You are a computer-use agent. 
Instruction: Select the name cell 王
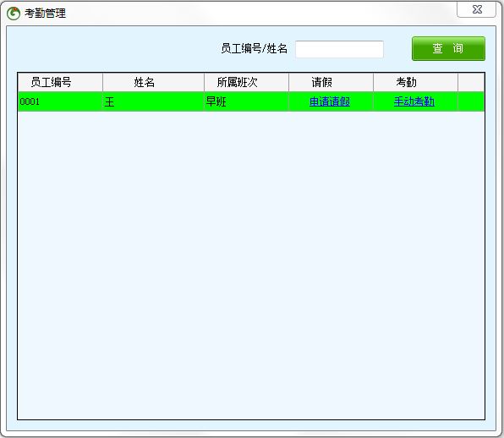pyautogui.click(x=153, y=101)
